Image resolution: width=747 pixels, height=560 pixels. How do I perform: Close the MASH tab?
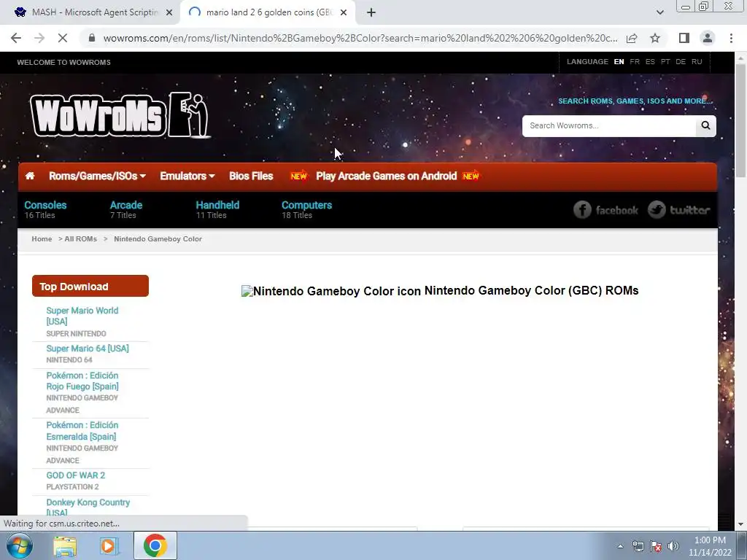point(169,13)
